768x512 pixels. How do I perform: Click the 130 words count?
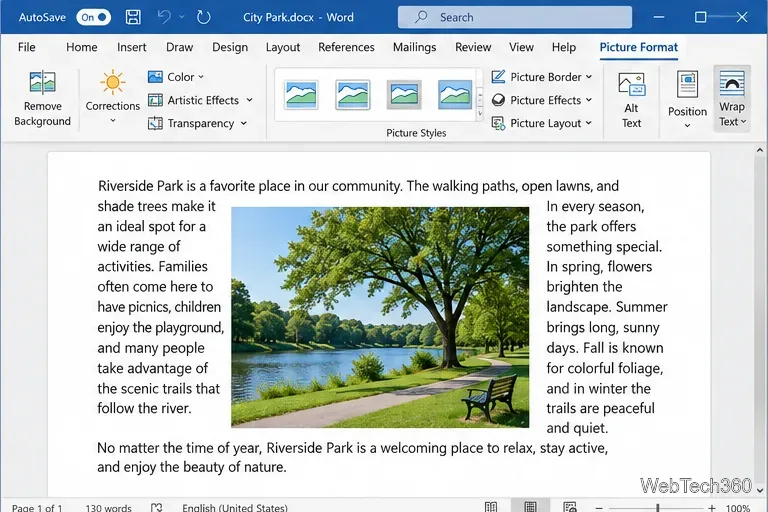coord(108,508)
